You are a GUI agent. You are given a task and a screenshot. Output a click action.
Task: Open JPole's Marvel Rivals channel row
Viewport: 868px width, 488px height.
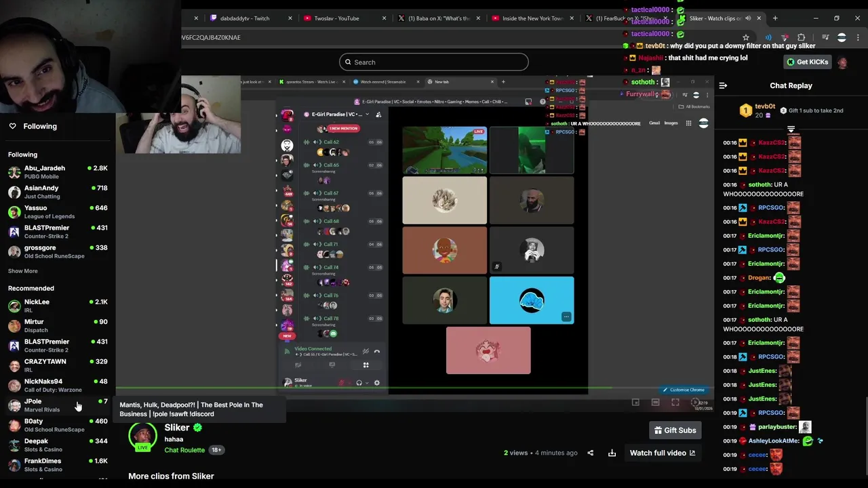[x=58, y=405]
